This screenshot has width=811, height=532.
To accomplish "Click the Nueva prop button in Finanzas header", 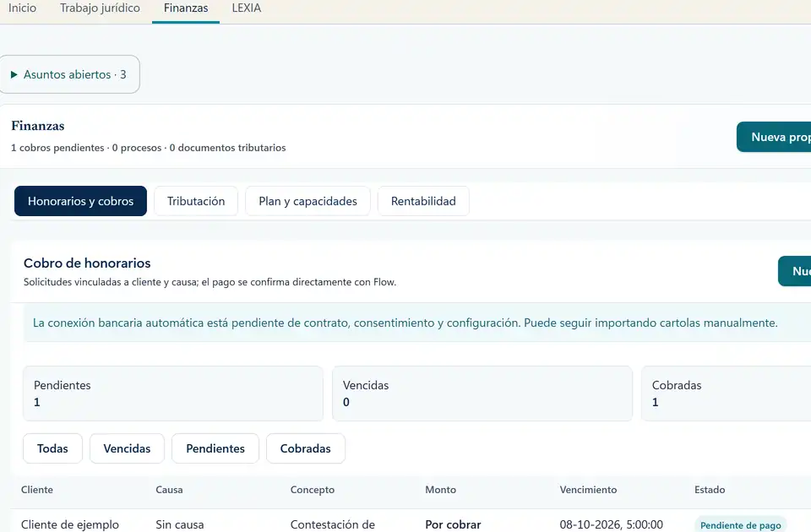I will 774,137.
